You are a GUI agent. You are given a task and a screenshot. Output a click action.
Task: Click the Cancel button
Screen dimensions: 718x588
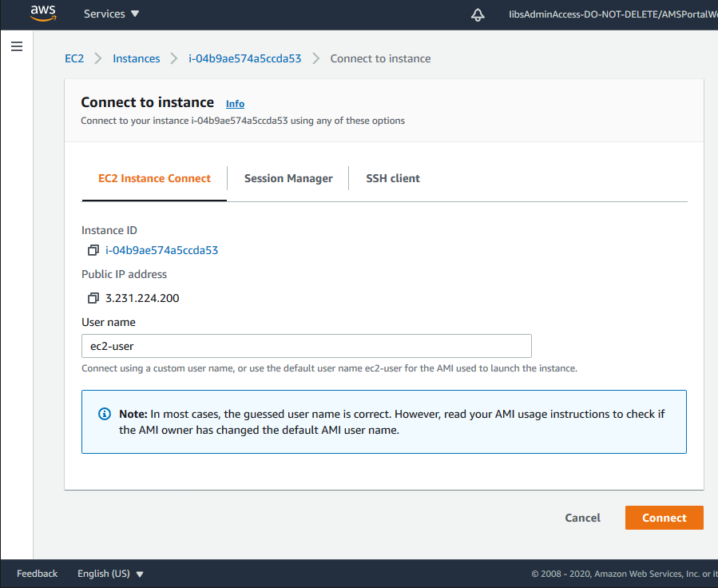[x=582, y=518]
